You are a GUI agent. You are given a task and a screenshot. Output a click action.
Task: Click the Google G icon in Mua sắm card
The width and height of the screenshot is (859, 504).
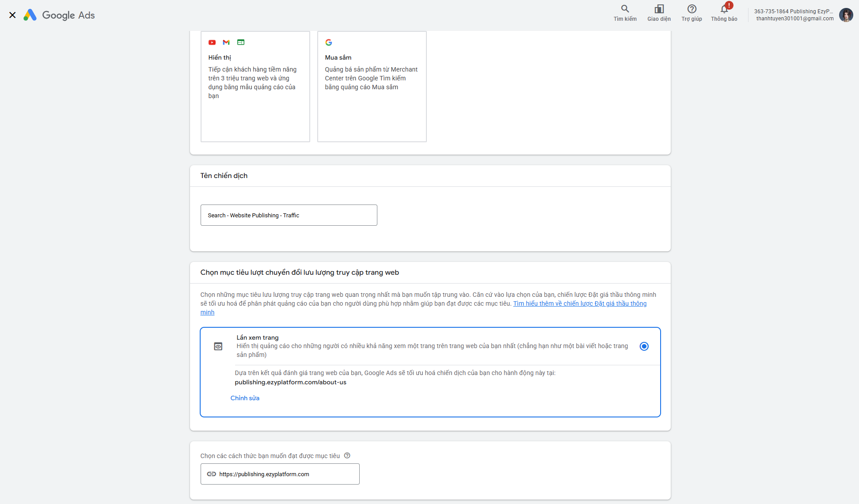click(329, 42)
